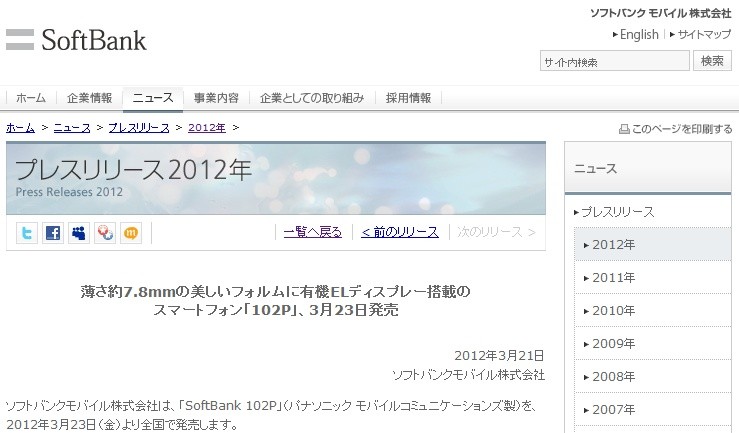Select 事業内容 in the navigation bar
The width and height of the screenshot is (739, 433).
click(x=216, y=98)
